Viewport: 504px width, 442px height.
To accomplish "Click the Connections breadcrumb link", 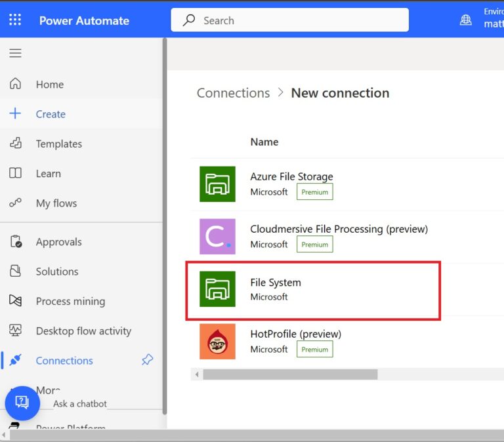I will tap(233, 93).
